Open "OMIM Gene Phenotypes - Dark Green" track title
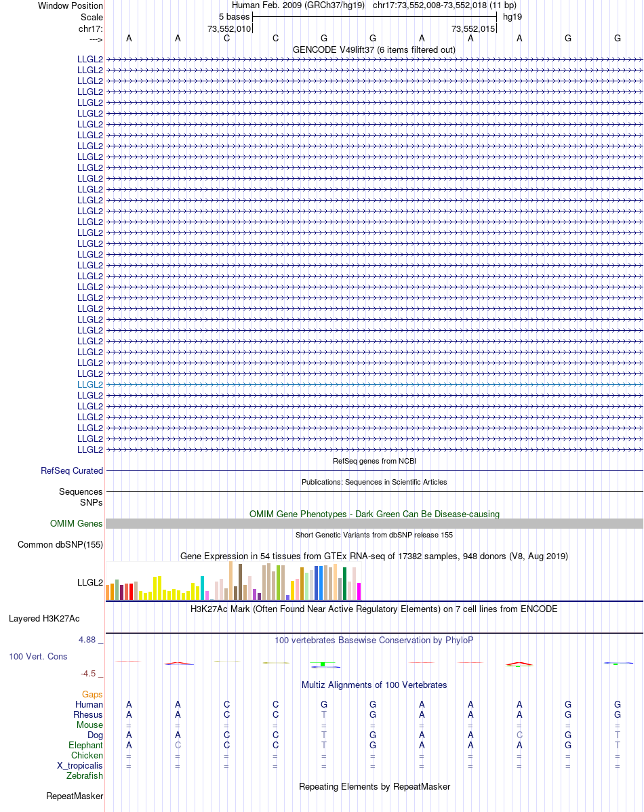Screen dimensions: 644x812 pyautogui.click(x=374, y=514)
